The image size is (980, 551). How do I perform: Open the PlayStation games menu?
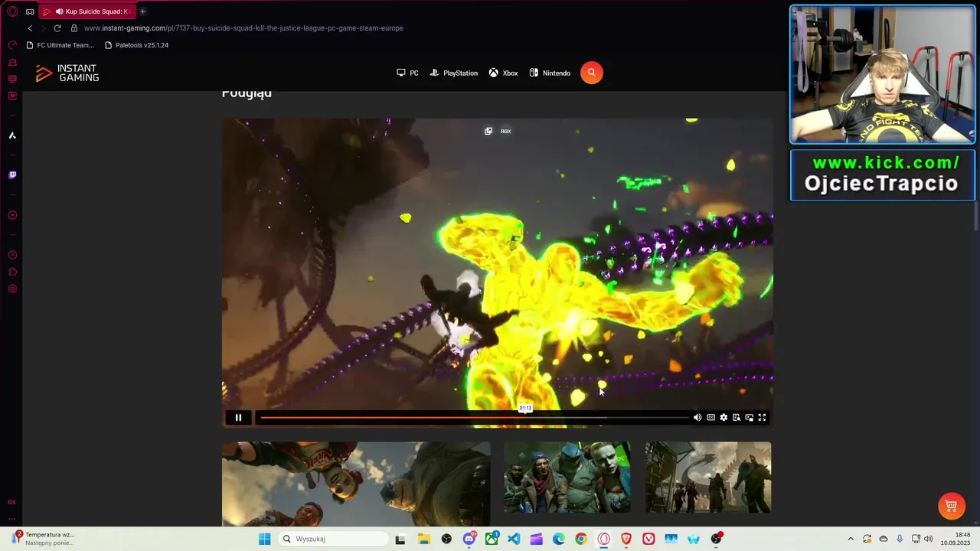click(x=453, y=73)
